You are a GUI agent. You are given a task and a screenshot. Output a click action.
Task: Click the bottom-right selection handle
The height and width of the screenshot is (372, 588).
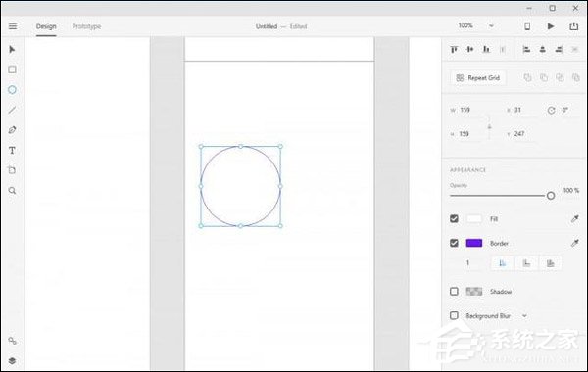(x=280, y=226)
